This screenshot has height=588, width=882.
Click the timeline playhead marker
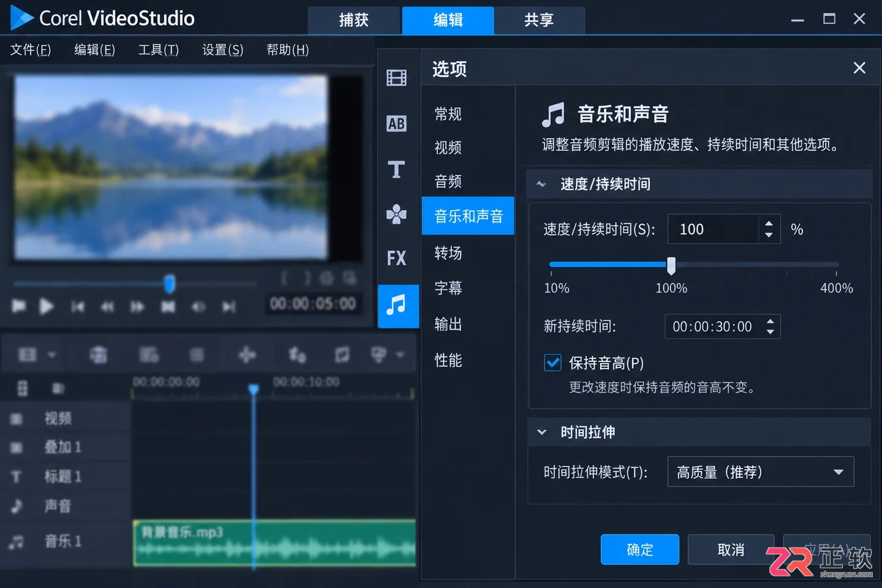[x=254, y=389]
